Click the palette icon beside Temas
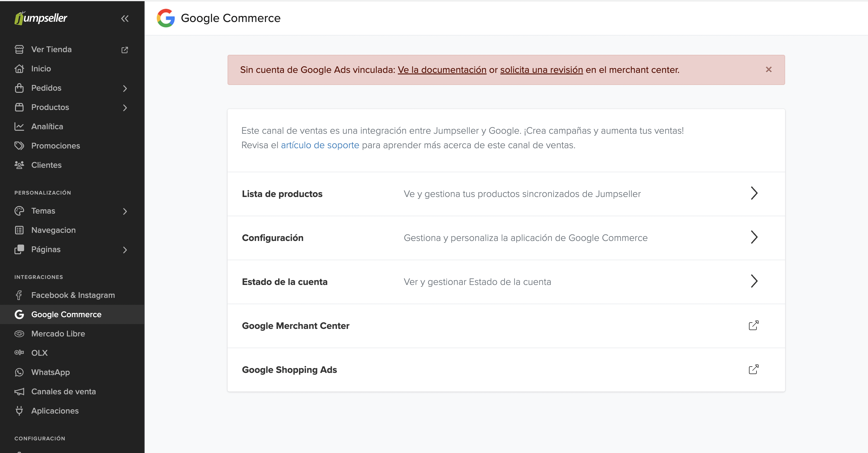 [x=19, y=211]
